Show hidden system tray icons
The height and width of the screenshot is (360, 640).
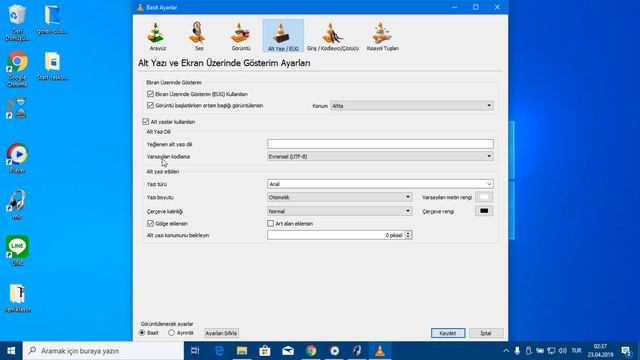point(506,351)
